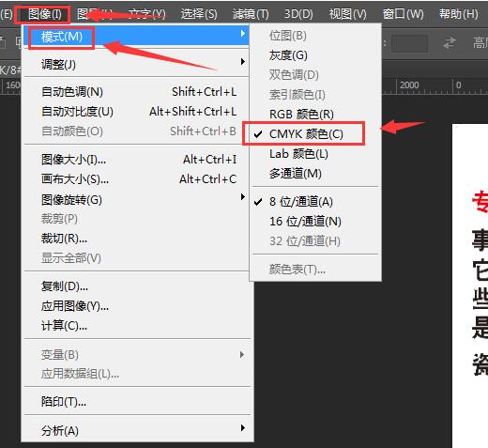Select the checked 8 位/通道(A) option

click(316, 202)
